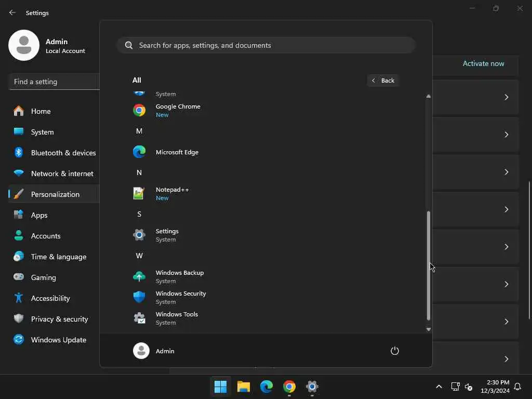Click the muted volume tray icon
The height and width of the screenshot is (399, 532).
(469, 387)
